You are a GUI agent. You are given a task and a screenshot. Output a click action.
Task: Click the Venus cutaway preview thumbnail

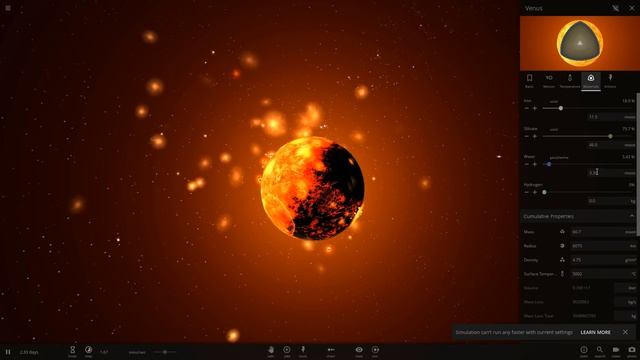(x=580, y=43)
